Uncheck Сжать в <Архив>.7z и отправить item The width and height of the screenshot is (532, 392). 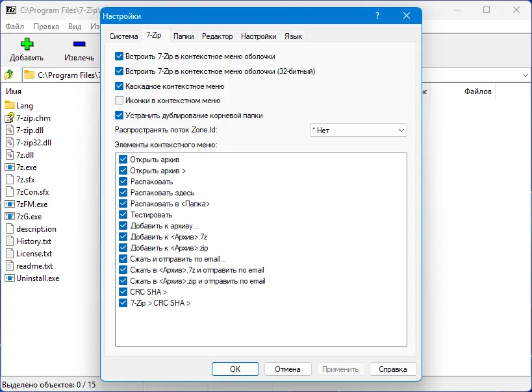[x=123, y=270]
